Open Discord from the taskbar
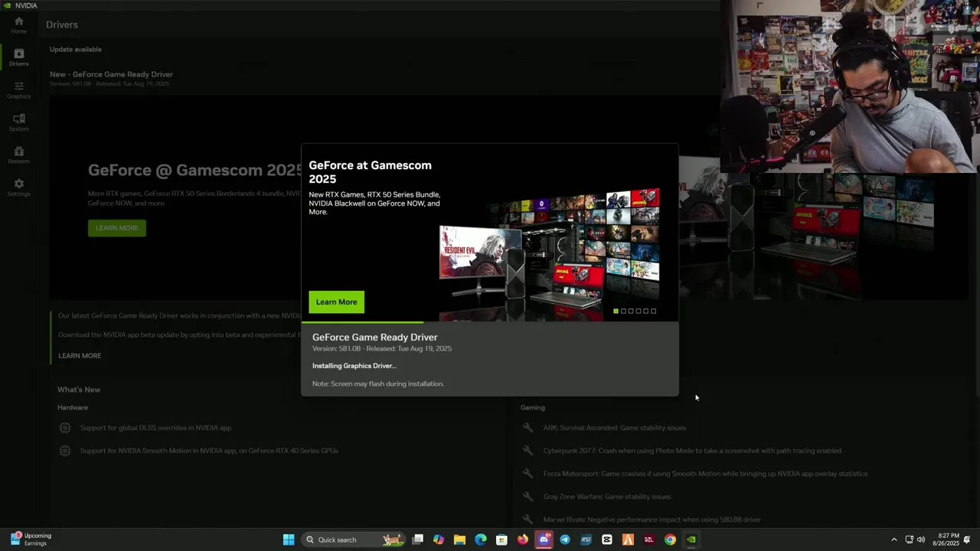The width and height of the screenshot is (980, 551). coord(544,540)
